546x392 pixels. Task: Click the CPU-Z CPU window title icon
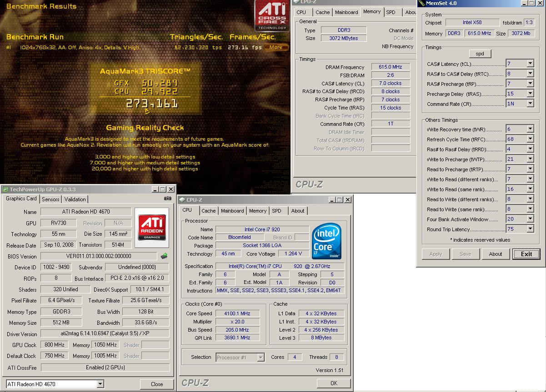[x=182, y=200]
